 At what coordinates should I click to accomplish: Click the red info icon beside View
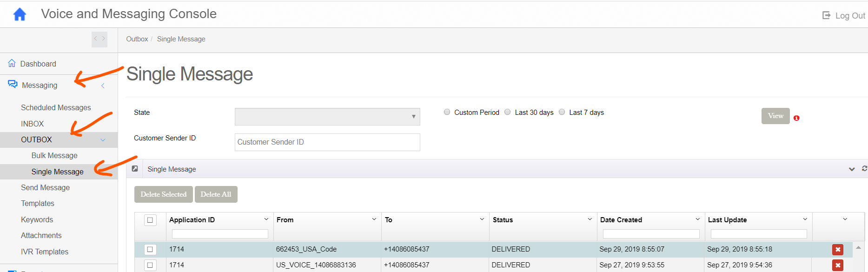click(796, 118)
